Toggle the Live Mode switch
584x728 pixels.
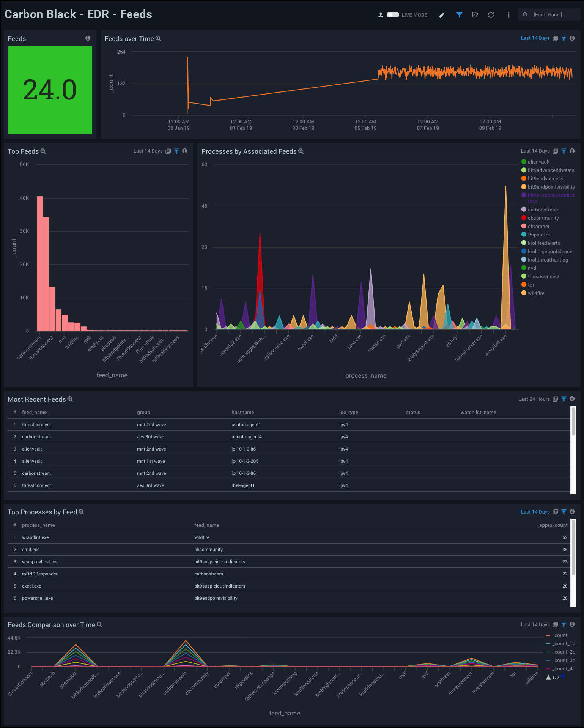393,15
